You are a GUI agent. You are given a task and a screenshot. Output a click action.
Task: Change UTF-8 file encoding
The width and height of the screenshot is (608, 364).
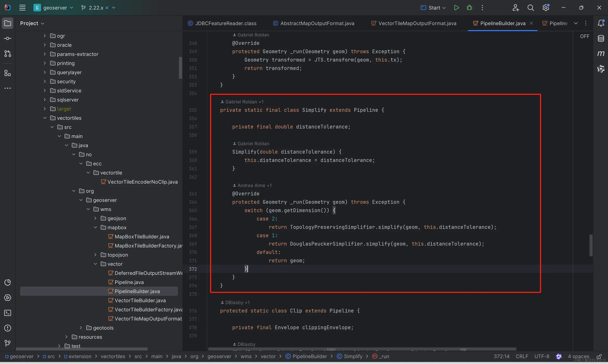(542, 356)
